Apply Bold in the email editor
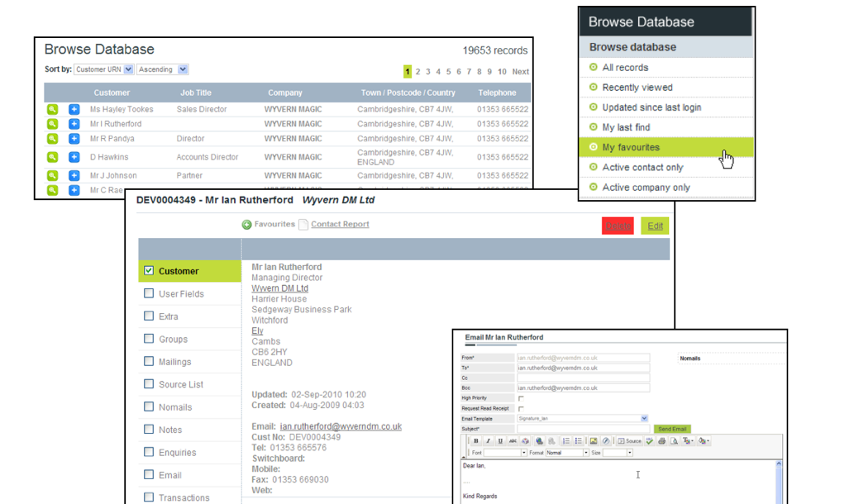The width and height of the screenshot is (854, 504). (x=476, y=441)
